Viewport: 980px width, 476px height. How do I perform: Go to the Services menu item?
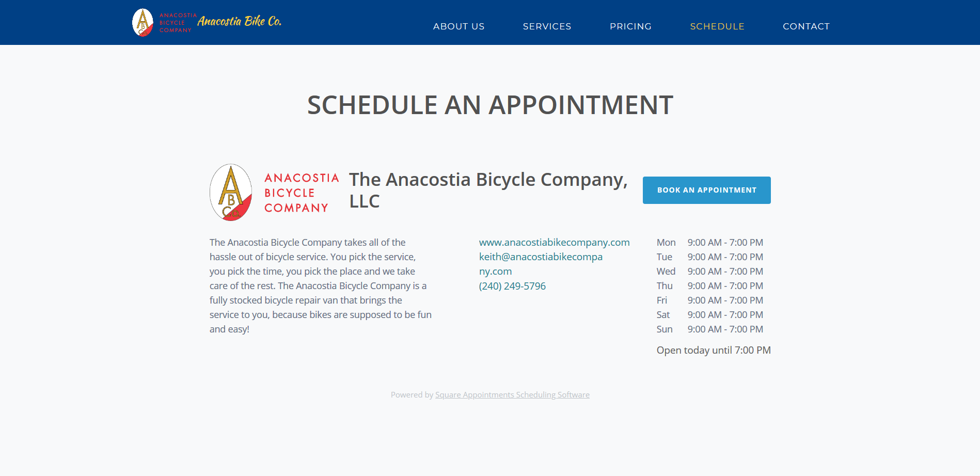547,26
